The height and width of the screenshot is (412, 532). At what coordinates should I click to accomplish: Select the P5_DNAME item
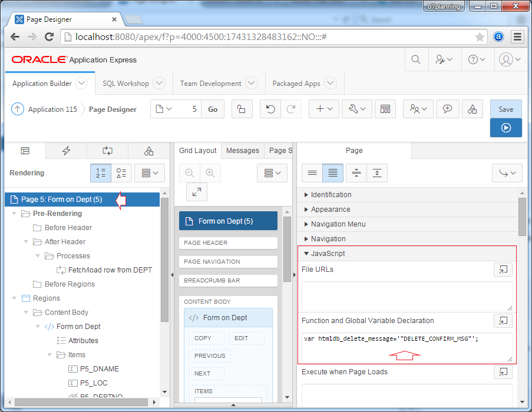(x=100, y=369)
